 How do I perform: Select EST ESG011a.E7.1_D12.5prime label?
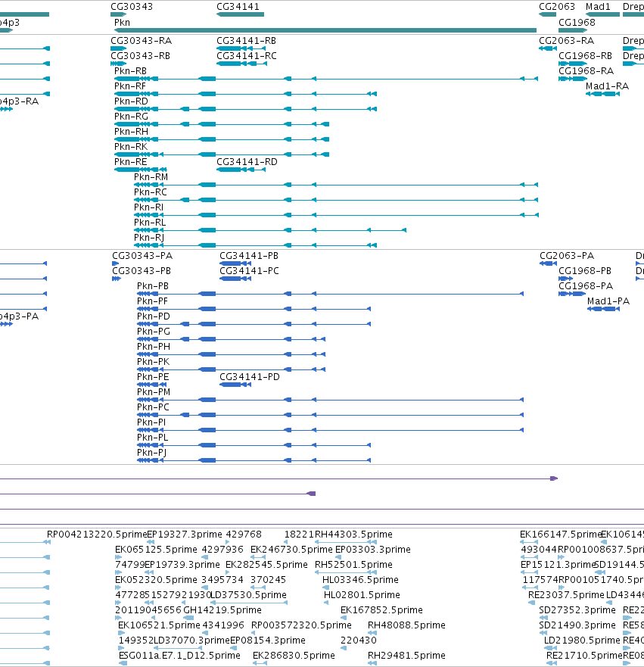tap(179, 656)
